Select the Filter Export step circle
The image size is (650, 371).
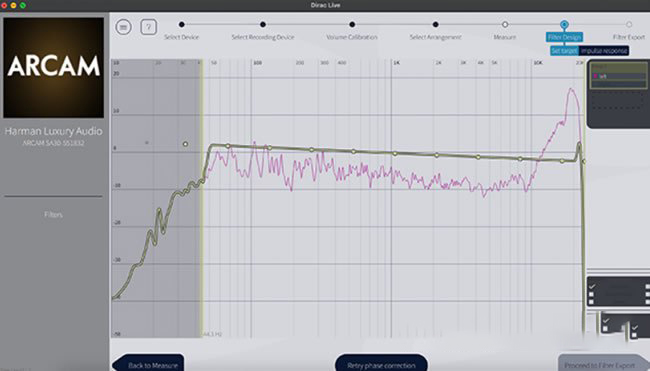[629, 24]
